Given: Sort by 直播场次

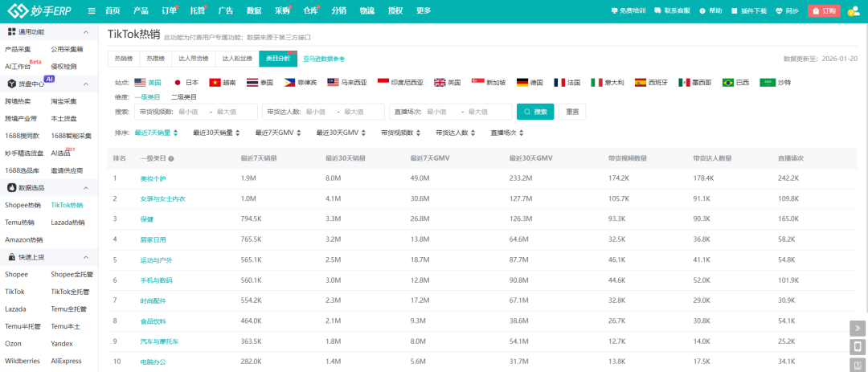Looking at the screenshot, I should click(506, 133).
